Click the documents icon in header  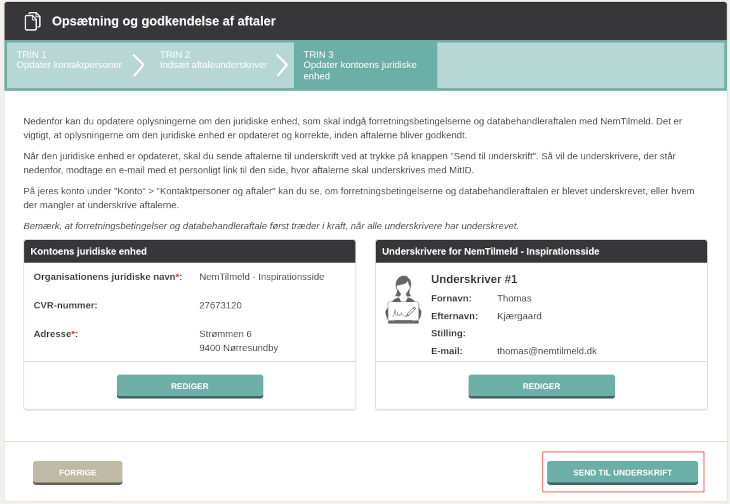tap(33, 21)
